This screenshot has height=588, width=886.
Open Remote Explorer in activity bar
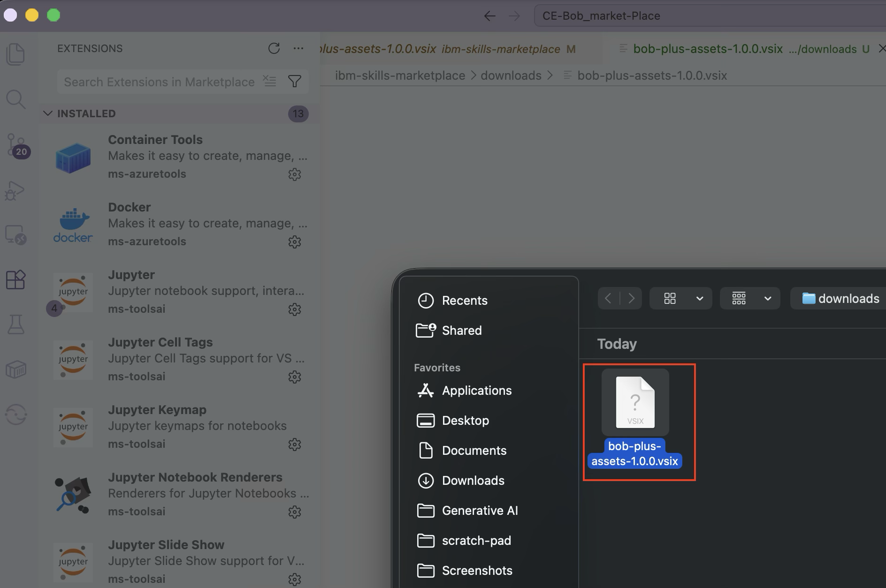(15, 234)
